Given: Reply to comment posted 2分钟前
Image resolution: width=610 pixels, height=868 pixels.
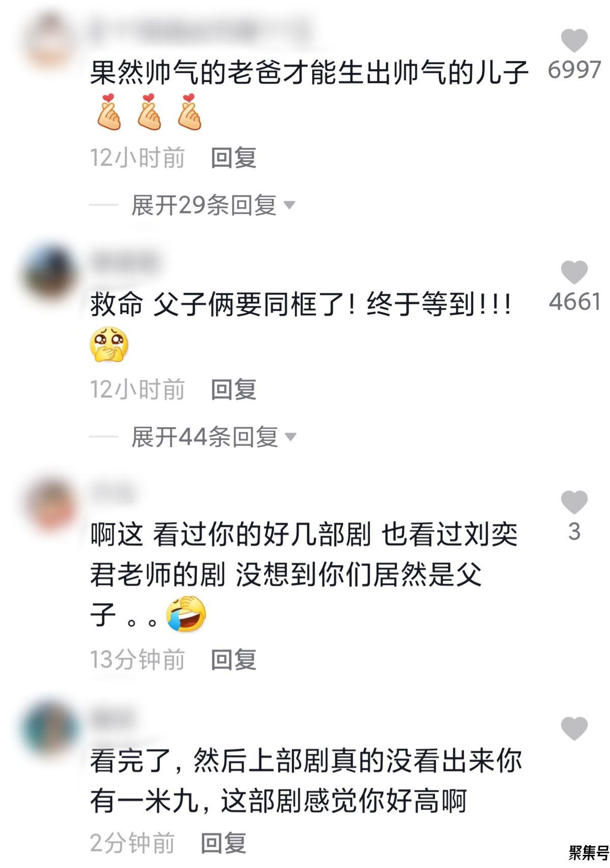Looking at the screenshot, I should point(224,843).
